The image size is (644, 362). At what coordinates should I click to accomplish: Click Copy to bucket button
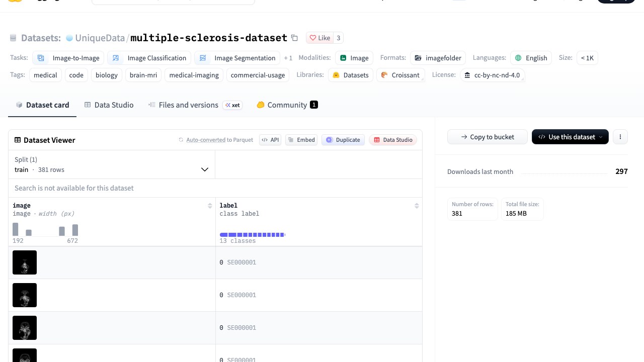tap(488, 137)
